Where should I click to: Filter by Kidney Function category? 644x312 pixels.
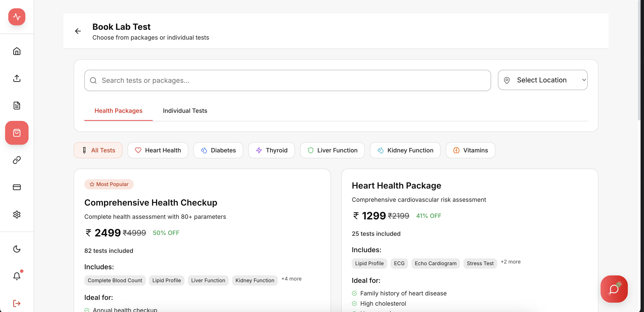pos(405,150)
